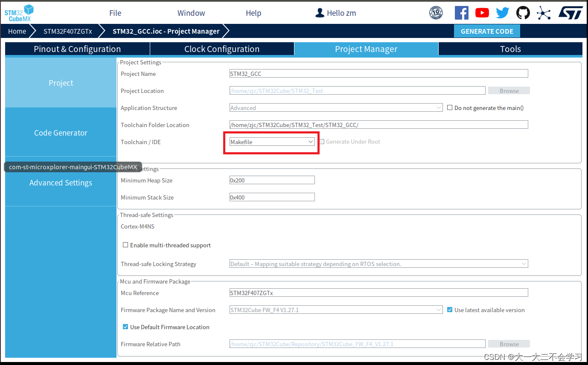This screenshot has width=588, height=365.
Task: Click the user profile icon
Action: click(x=320, y=13)
